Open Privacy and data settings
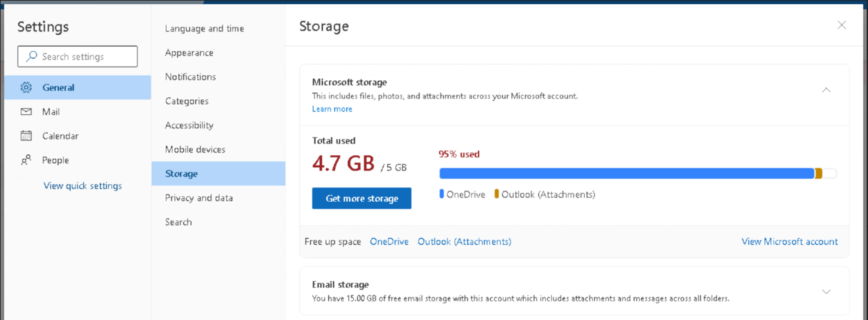The width and height of the screenshot is (868, 320). (x=199, y=198)
